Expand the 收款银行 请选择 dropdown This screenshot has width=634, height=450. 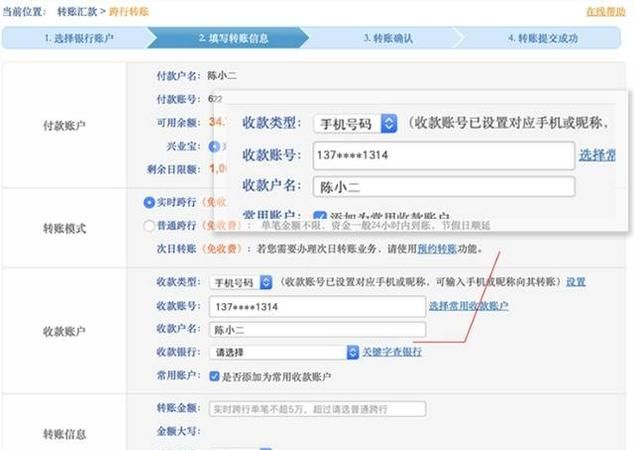pyautogui.click(x=284, y=352)
